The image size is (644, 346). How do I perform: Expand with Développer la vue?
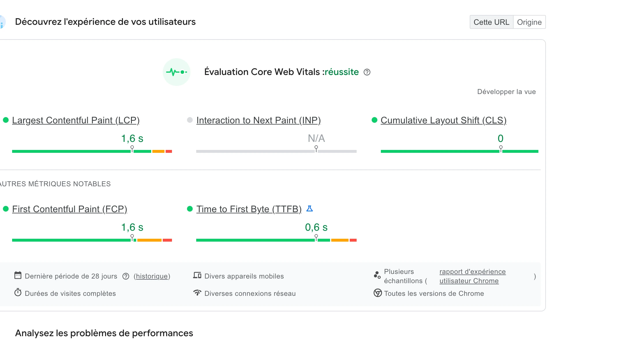click(x=506, y=92)
